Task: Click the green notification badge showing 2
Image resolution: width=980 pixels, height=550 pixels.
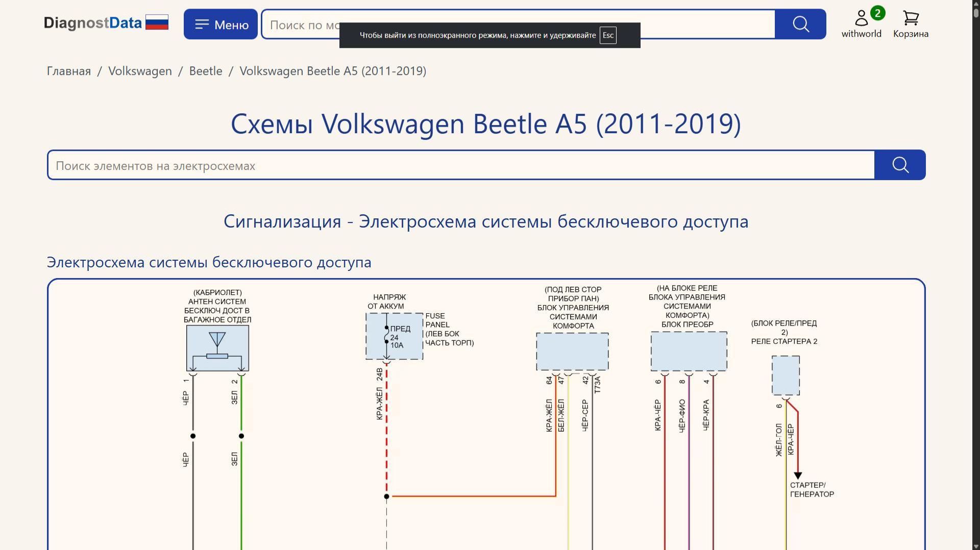Action: 878,13
